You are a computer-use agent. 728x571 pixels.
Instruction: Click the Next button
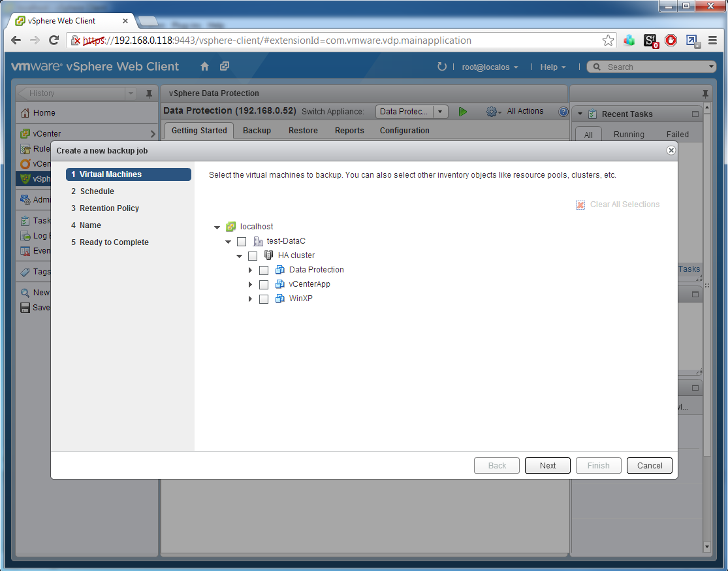point(547,466)
